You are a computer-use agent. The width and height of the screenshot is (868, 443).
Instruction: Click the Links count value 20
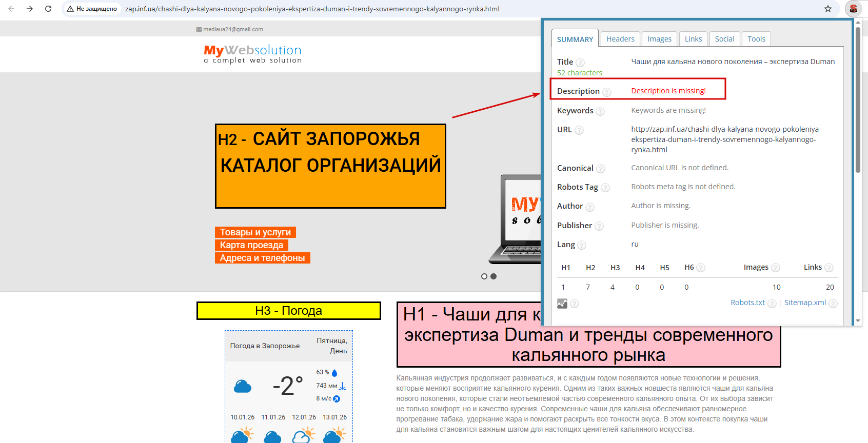830,287
